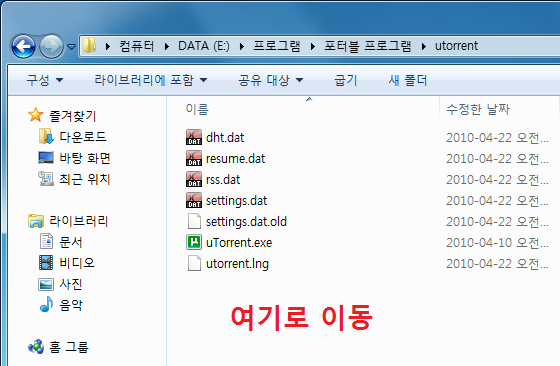Screen dimensions: 560x366
Task: Click DAT icon of resume.dat
Action: (x=194, y=158)
